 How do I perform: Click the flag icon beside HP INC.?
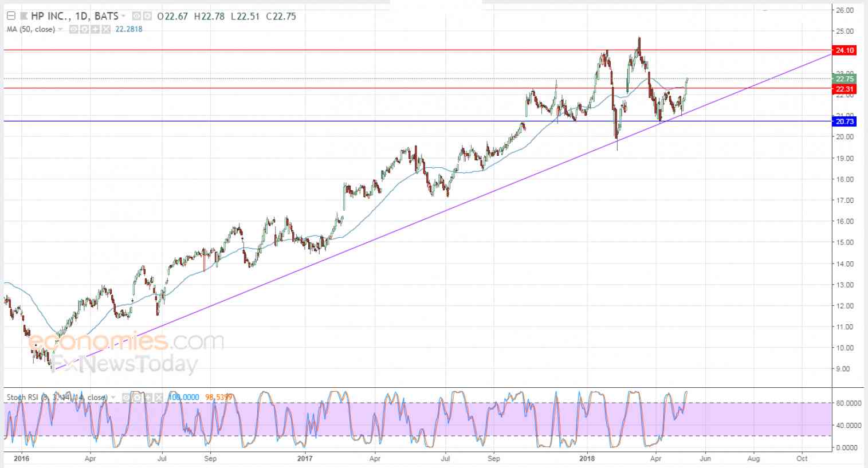click(x=23, y=16)
